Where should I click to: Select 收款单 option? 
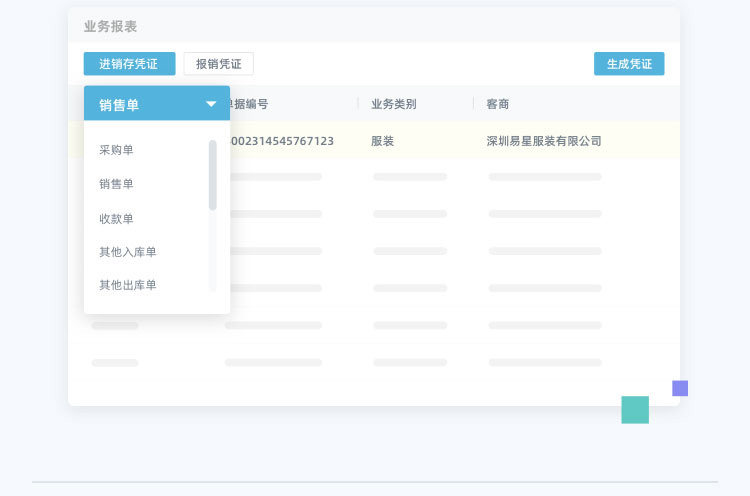(x=116, y=219)
